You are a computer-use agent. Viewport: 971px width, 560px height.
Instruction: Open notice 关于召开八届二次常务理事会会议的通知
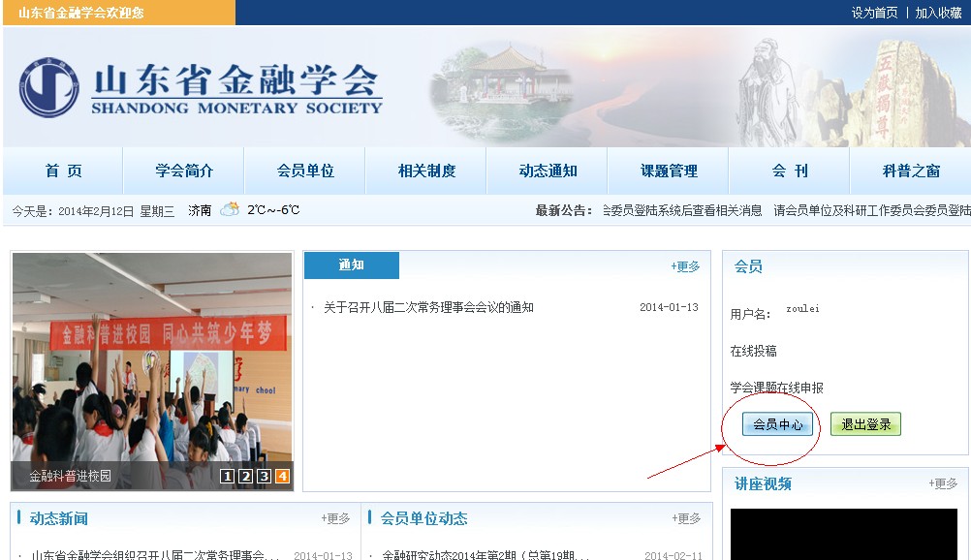(428, 307)
